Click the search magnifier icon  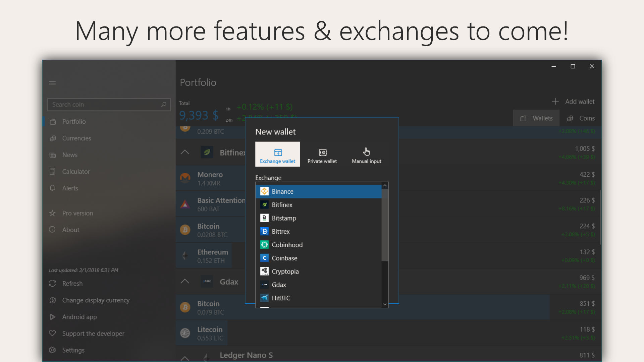[x=164, y=105]
